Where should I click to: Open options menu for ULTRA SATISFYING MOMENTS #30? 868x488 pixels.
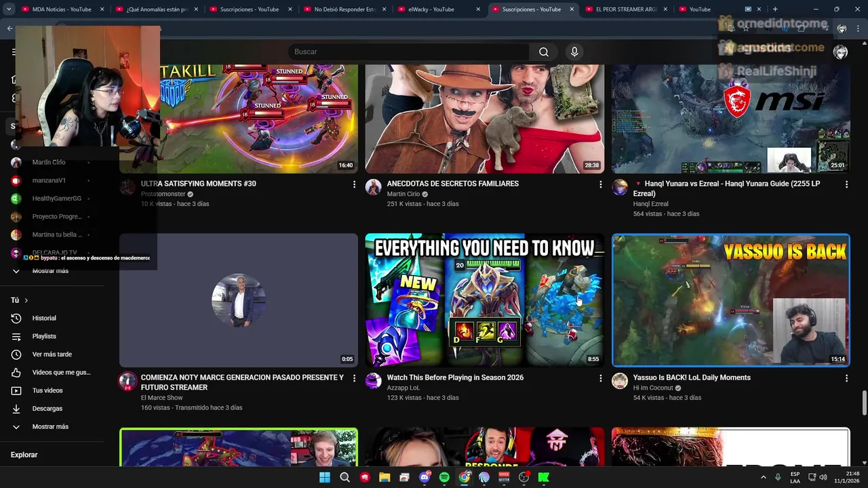tap(354, 184)
